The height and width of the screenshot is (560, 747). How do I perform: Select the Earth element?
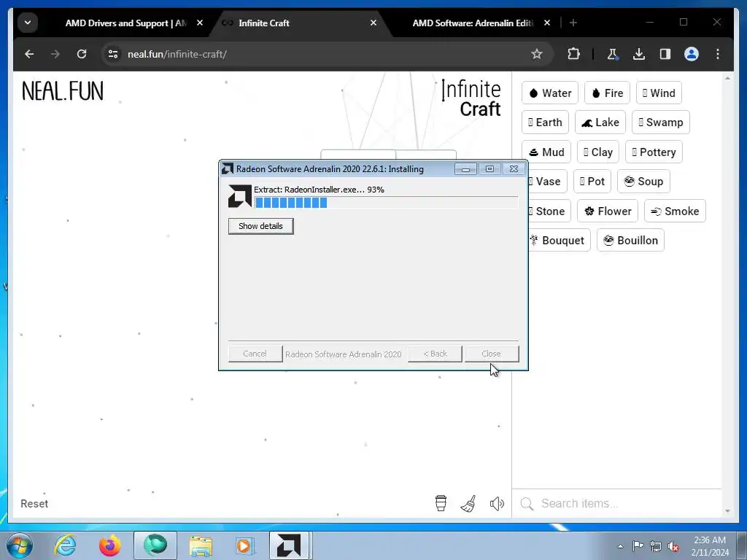(545, 122)
